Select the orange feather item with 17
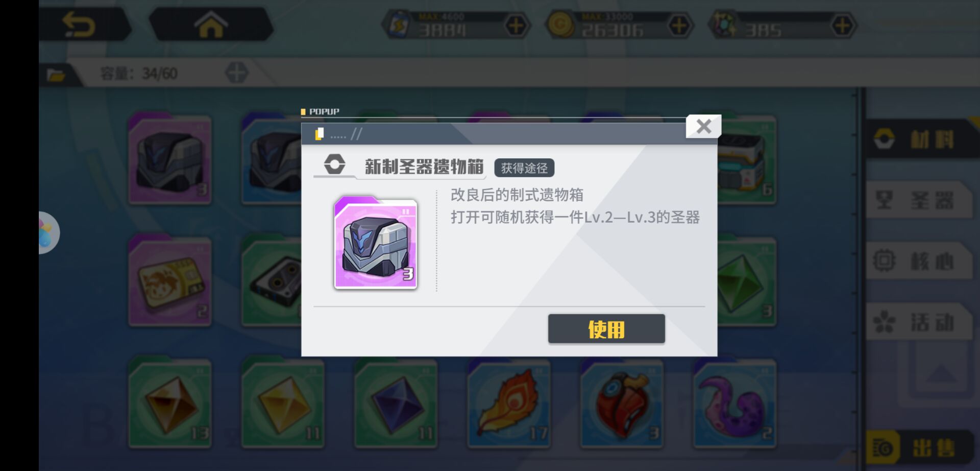 pos(509,404)
